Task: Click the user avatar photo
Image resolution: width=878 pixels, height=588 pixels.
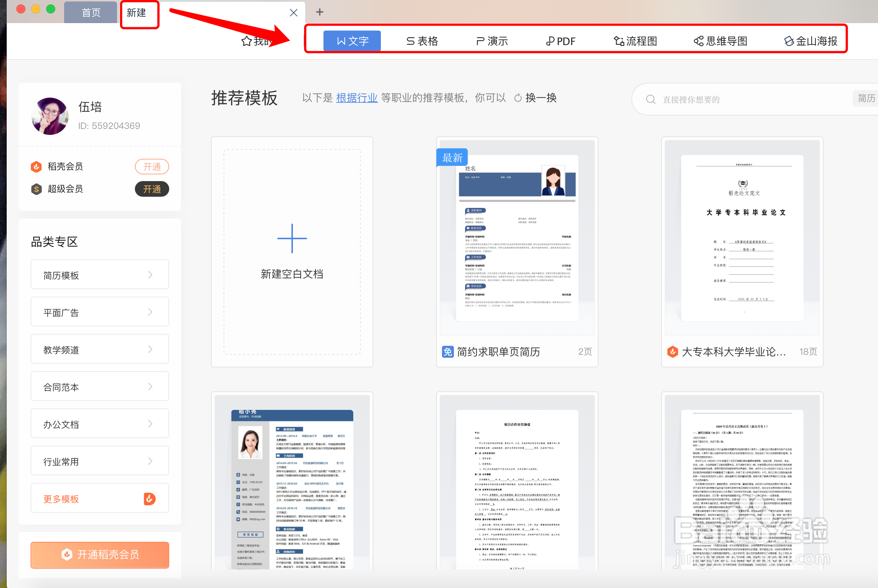Action: (x=50, y=116)
